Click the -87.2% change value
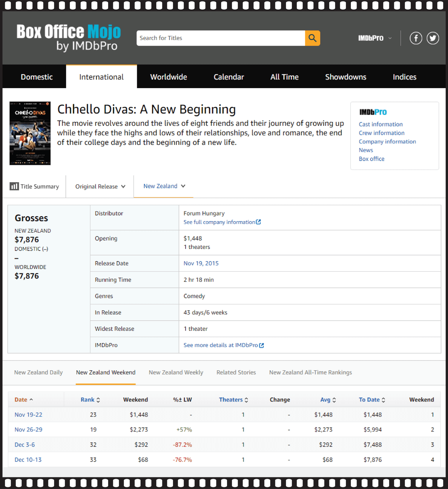 point(182,445)
